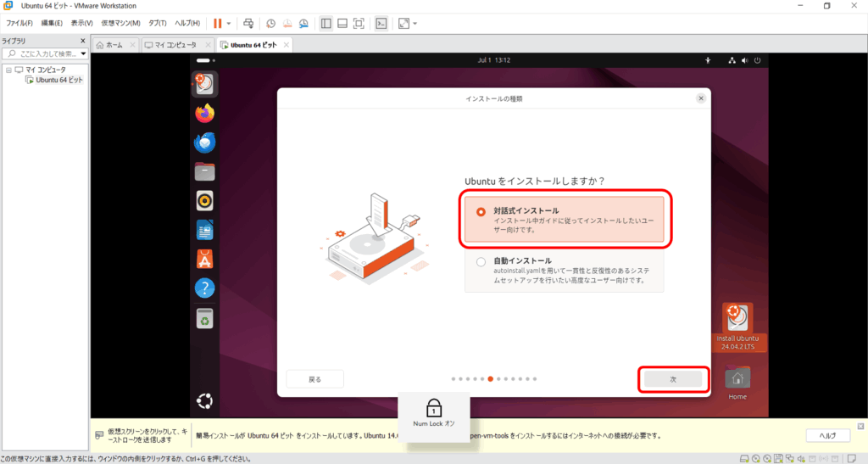Click the 次 button in installer
This screenshot has height=464, width=868.
pos(673,379)
